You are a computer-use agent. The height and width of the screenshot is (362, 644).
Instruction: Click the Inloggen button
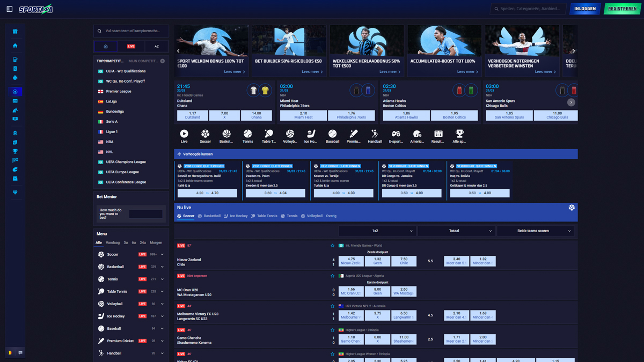(584, 9)
